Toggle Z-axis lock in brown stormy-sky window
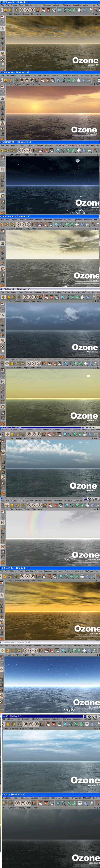Image resolution: width=100 pixels, height=868 pixels. pos(32,10)
